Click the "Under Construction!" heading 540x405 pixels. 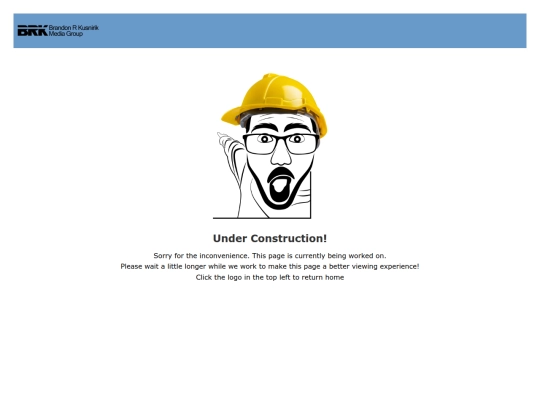coord(270,238)
